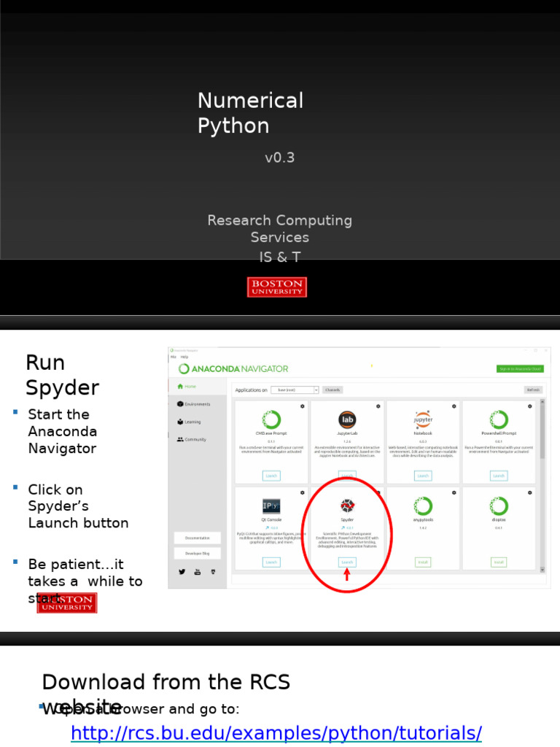
Task: Open JupyterLab settings gear
Action: pos(378,406)
